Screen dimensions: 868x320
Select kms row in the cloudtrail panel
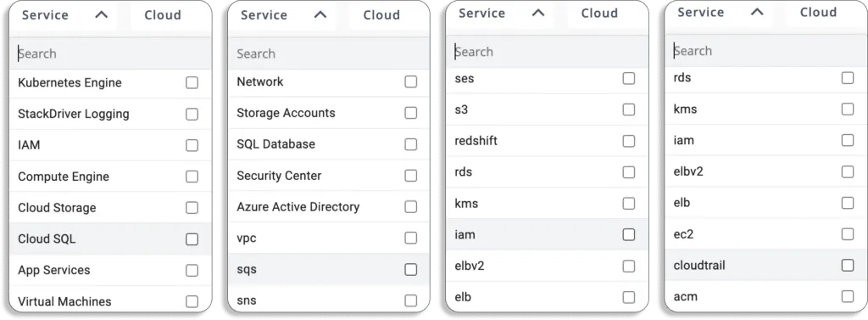coord(766,109)
